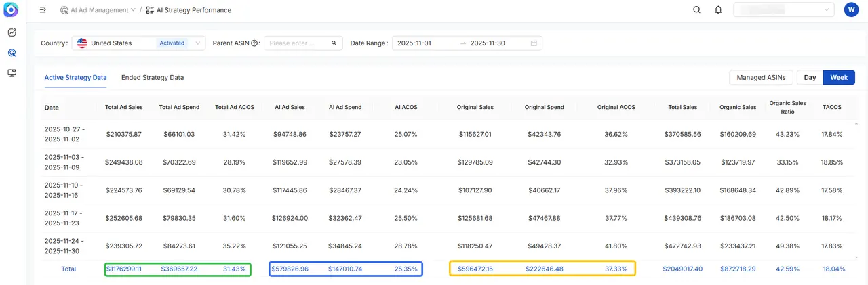Viewport: 868px width, 285px height.
Task: Click the calendar icon in date range
Action: (534, 43)
